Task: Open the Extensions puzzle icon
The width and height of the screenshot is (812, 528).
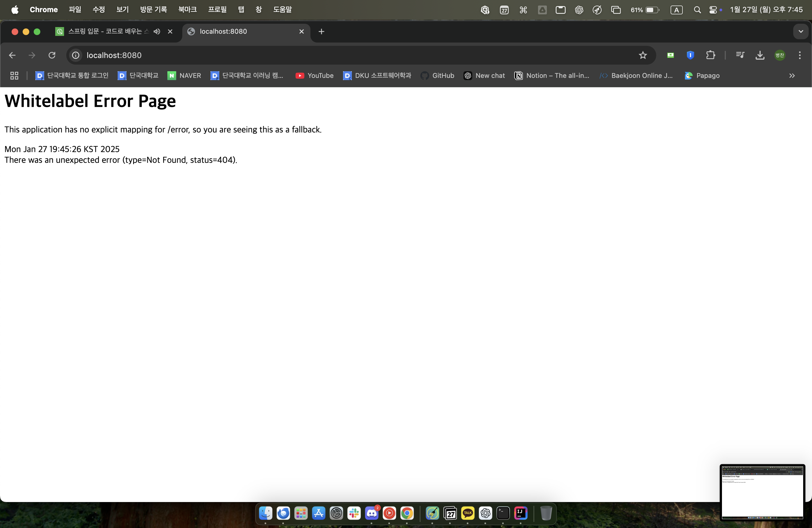Action: click(x=710, y=55)
